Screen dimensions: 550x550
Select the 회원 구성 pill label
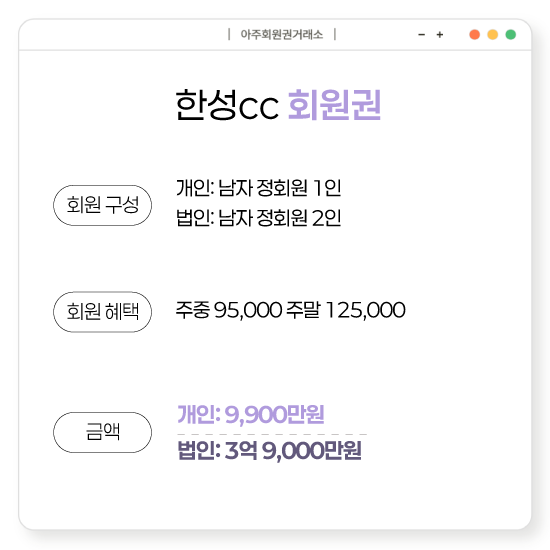coord(102,205)
